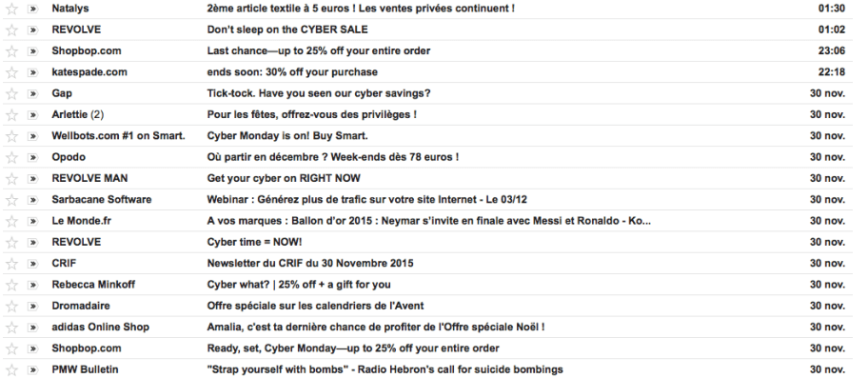Star the Le Monde.fr email
The width and height of the screenshot is (868, 378).
coord(11,222)
